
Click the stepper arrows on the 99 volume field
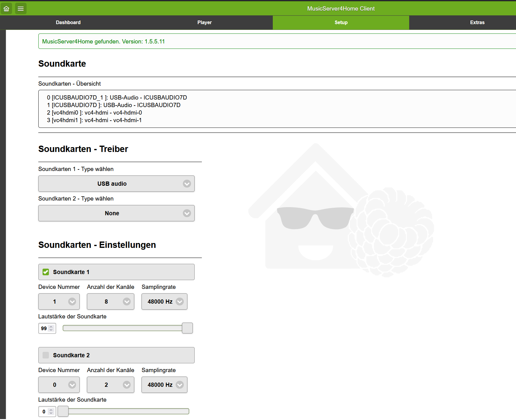(51, 328)
